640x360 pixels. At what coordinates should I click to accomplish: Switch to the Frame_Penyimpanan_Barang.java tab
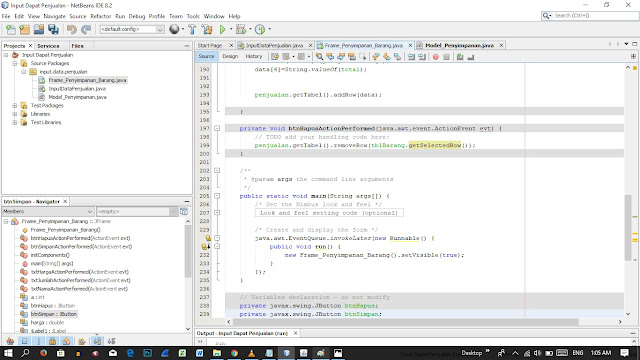pyautogui.click(x=364, y=45)
